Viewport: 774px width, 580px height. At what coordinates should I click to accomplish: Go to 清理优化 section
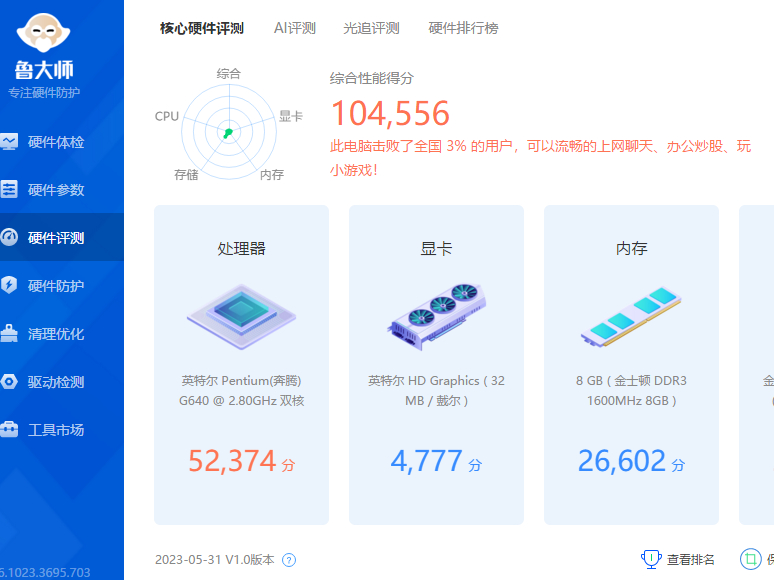[62, 333]
